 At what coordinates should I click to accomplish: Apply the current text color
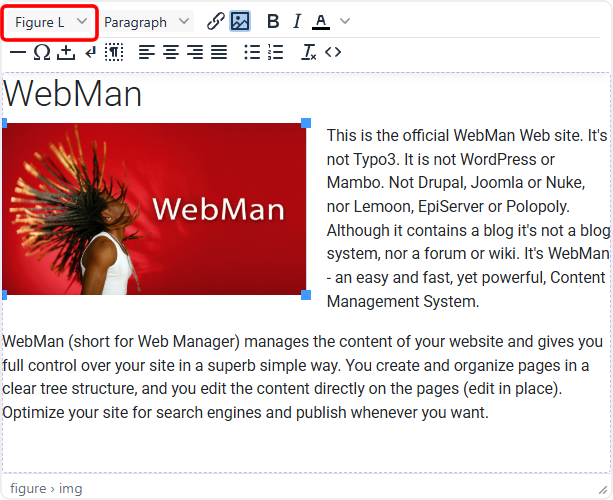pos(321,22)
